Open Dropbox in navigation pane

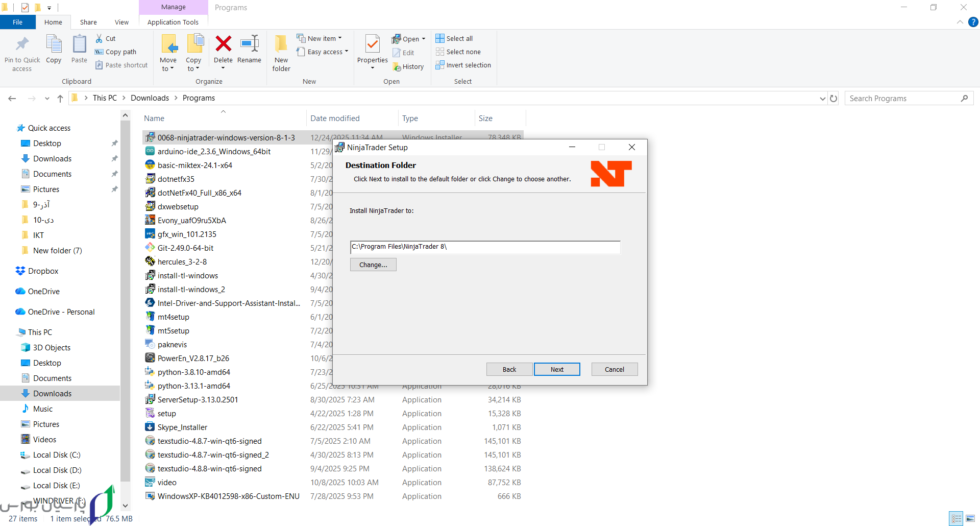coord(43,271)
